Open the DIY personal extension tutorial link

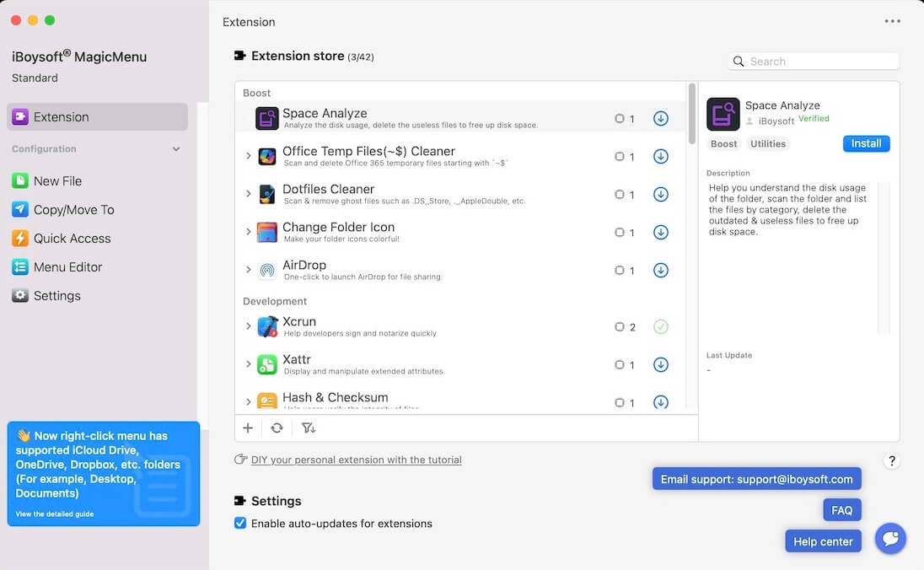[x=356, y=460]
